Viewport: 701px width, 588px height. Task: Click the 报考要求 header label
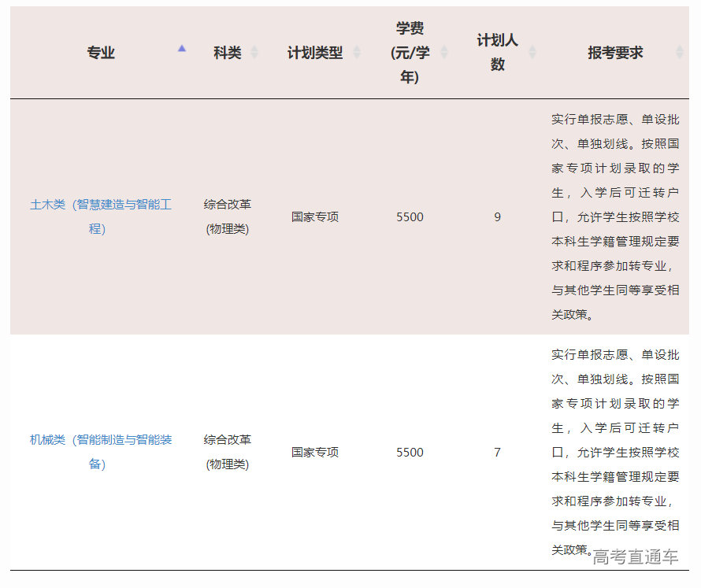click(615, 53)
